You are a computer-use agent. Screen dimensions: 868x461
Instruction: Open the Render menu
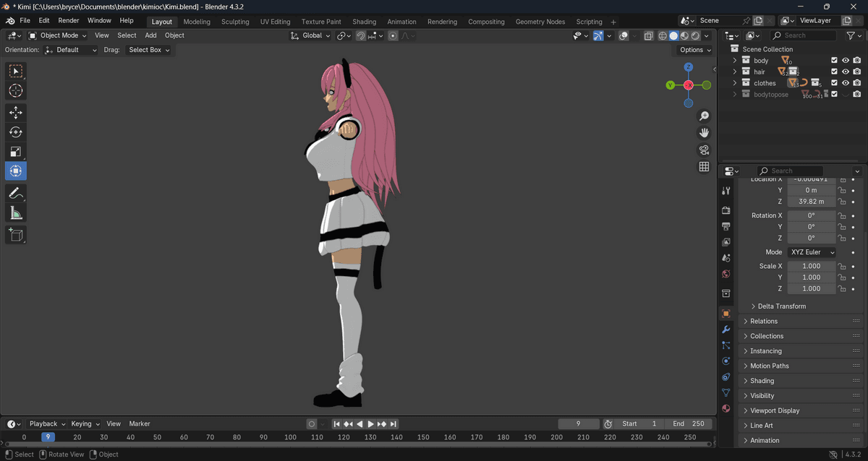click(69, 21)
